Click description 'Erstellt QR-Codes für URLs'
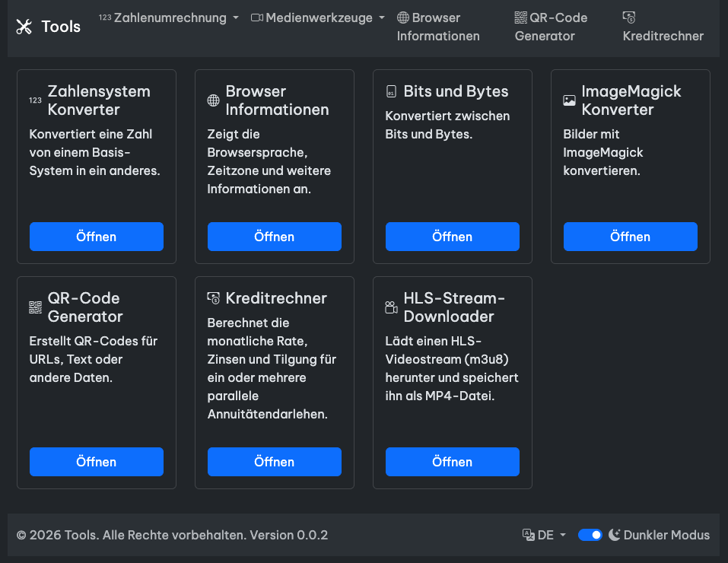 coord(94,359)
